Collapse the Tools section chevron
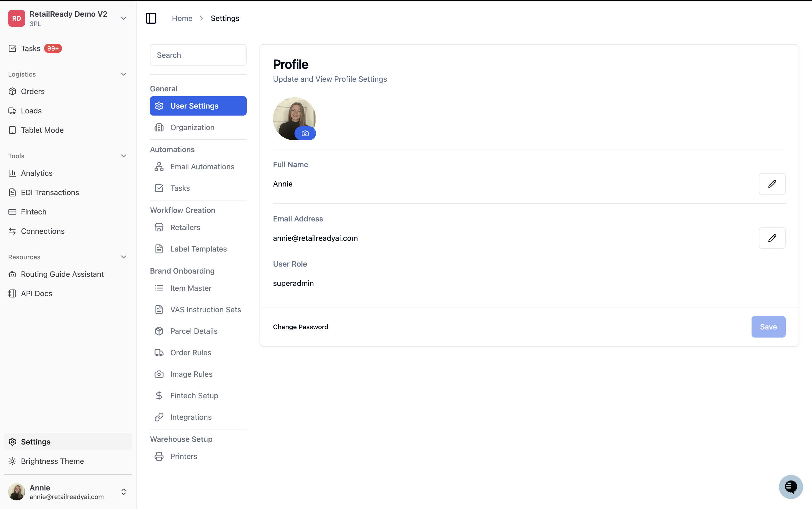Image resolution: width=812 pixels, height=509 pixels. pyautogui.click(x=124, y=156)
